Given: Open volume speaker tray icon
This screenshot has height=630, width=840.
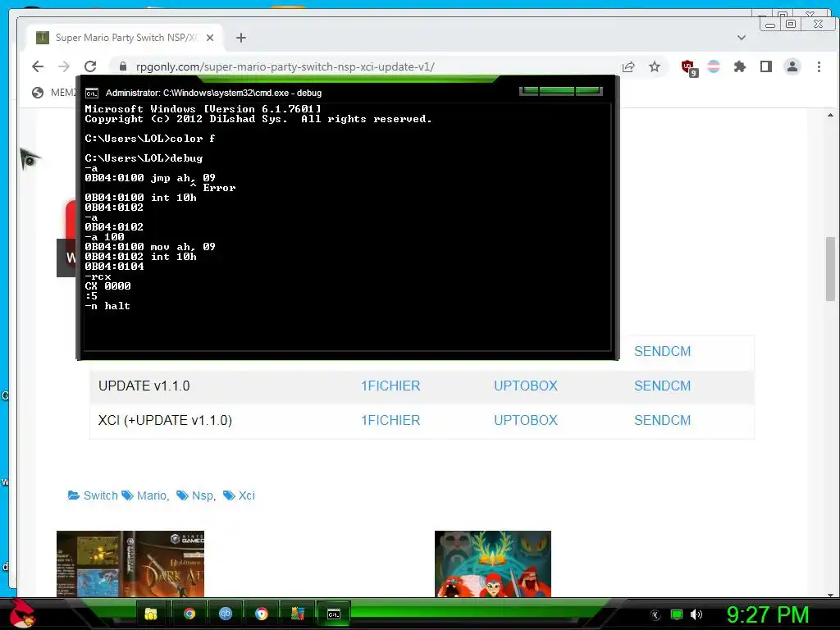Looking at the screenshot, I should [x=696, y=615].
